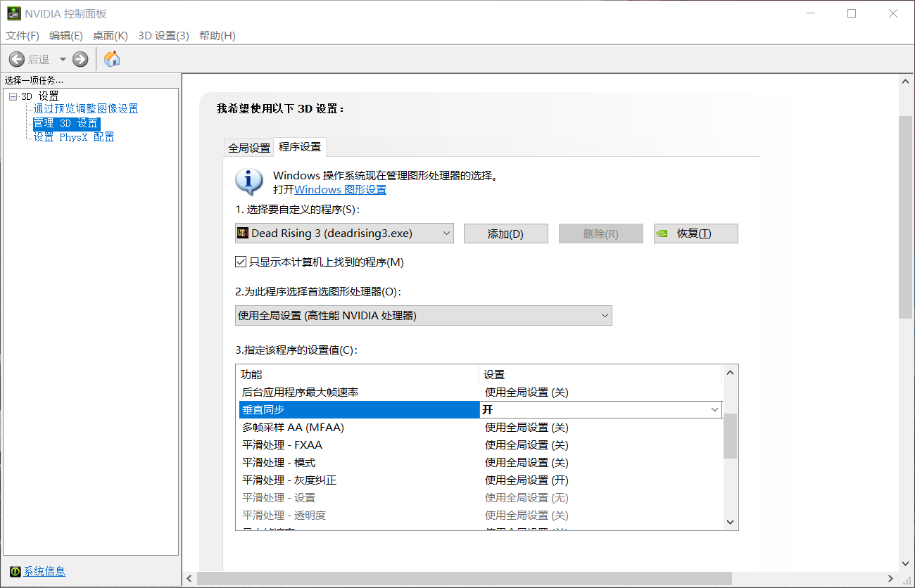Click the settings list scrollbar thumb
Screen dimensions: 915x588
tap(730, 436)
